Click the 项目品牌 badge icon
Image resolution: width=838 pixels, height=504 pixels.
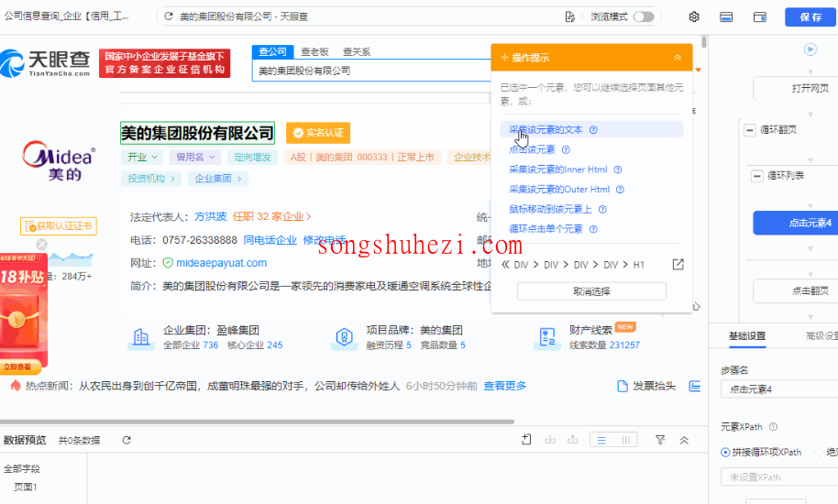tap(344, 337)
